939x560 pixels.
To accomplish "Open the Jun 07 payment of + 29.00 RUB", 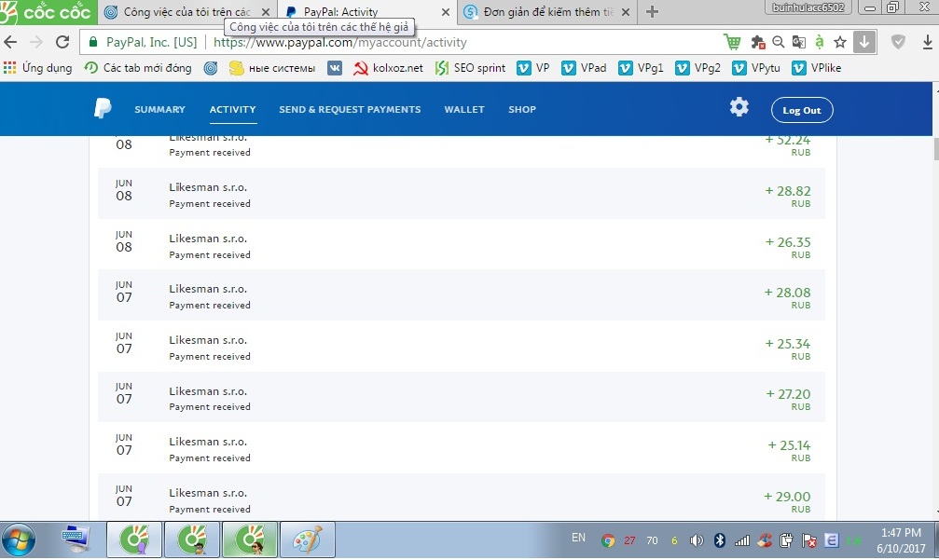I will [462, 498].
